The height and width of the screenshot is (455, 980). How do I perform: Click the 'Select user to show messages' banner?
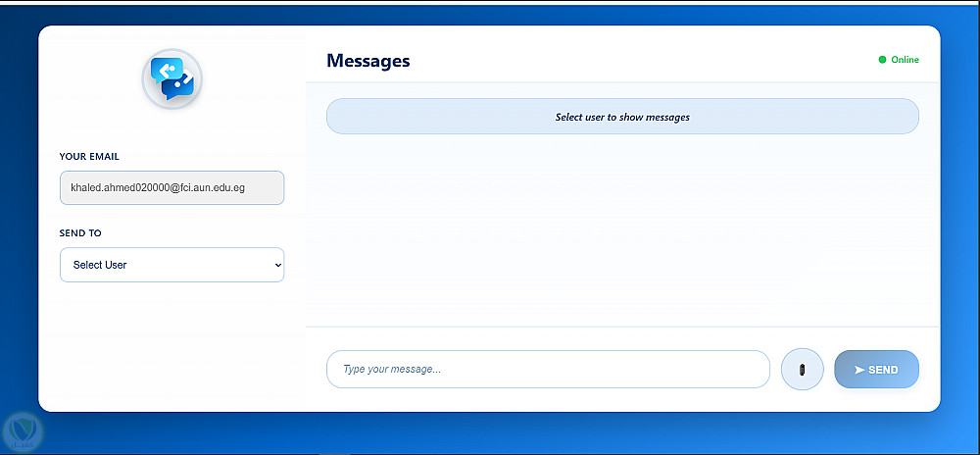622,117
